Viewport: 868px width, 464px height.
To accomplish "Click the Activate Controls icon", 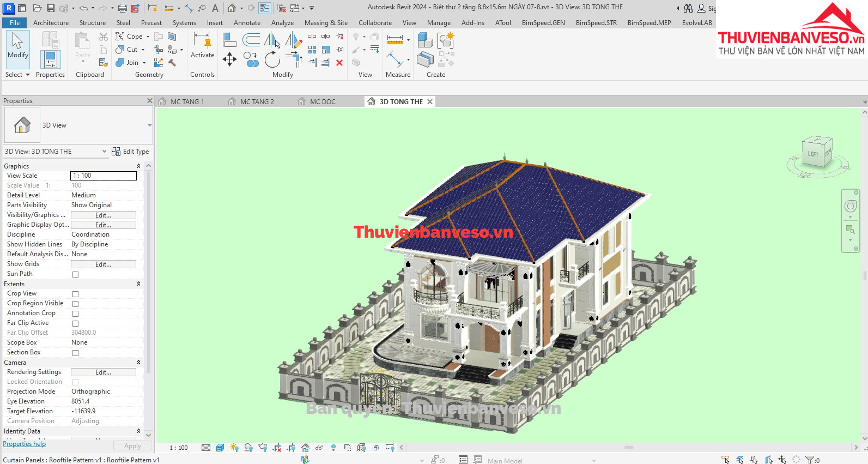I will pyautogui.click(x=202, y=46).
